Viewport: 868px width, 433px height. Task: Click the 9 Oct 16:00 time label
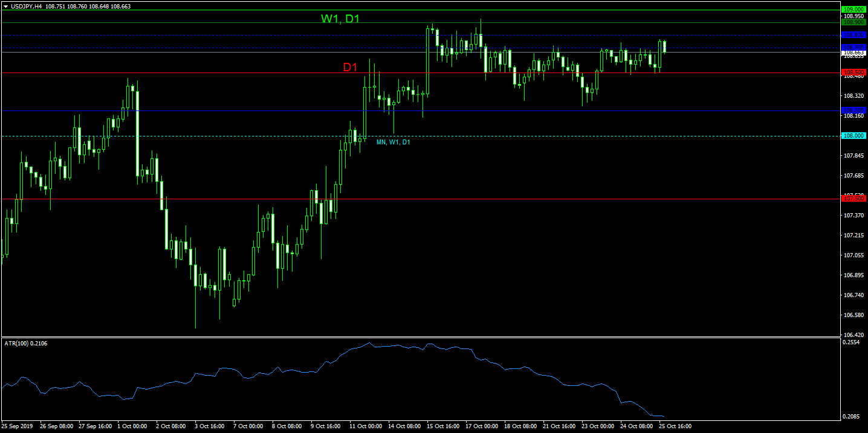[325, 426]
